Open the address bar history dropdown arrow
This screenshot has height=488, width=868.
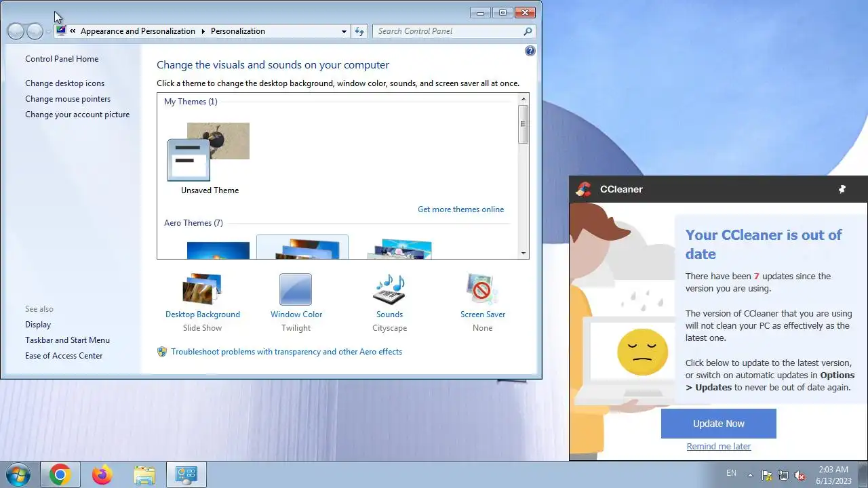(x=344, y=31)
